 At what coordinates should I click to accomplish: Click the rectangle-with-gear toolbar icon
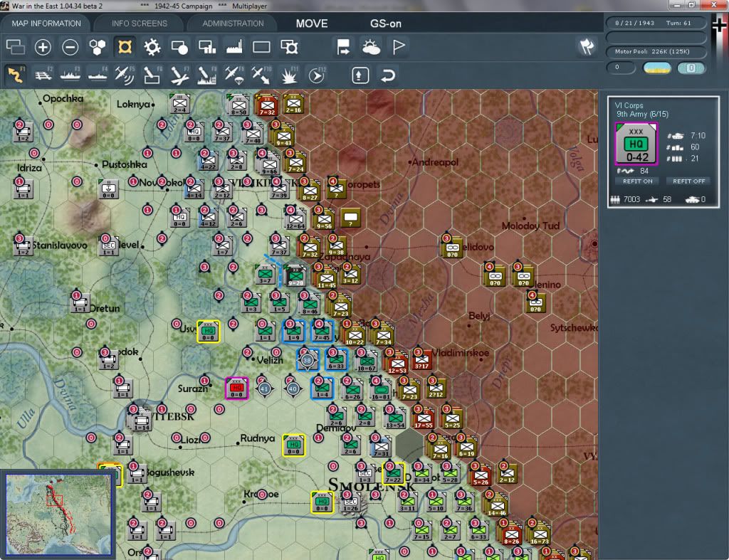click(289, 47)
